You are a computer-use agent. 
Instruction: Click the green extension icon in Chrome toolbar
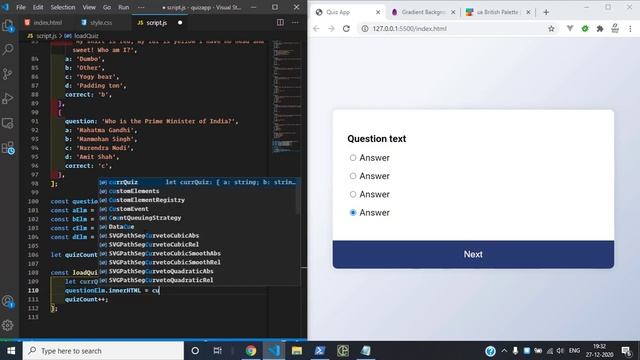[x=585, y=29]
